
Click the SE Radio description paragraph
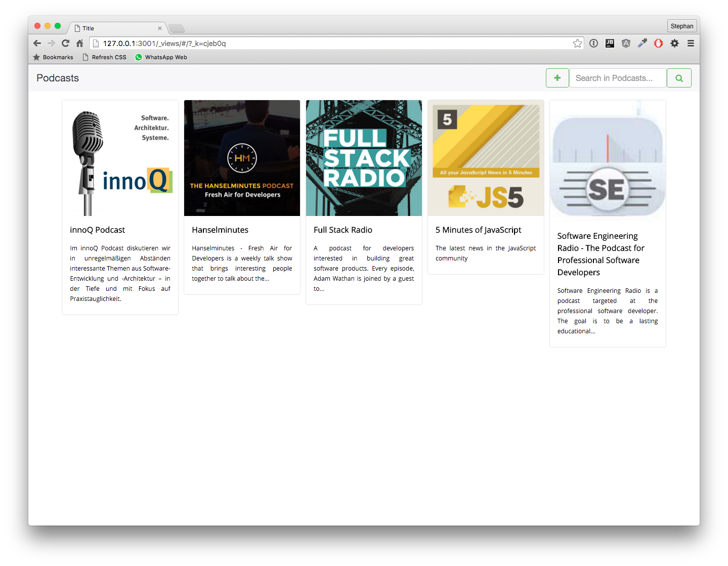608,311
